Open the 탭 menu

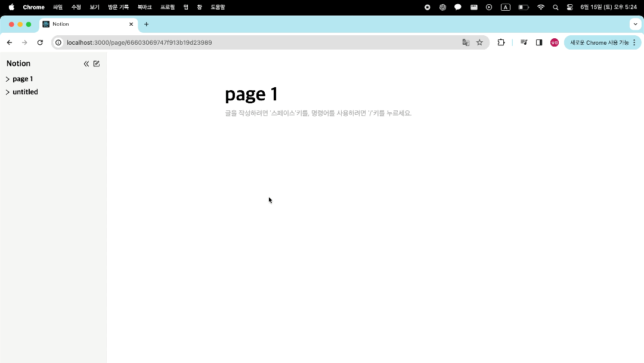(185, 7)
